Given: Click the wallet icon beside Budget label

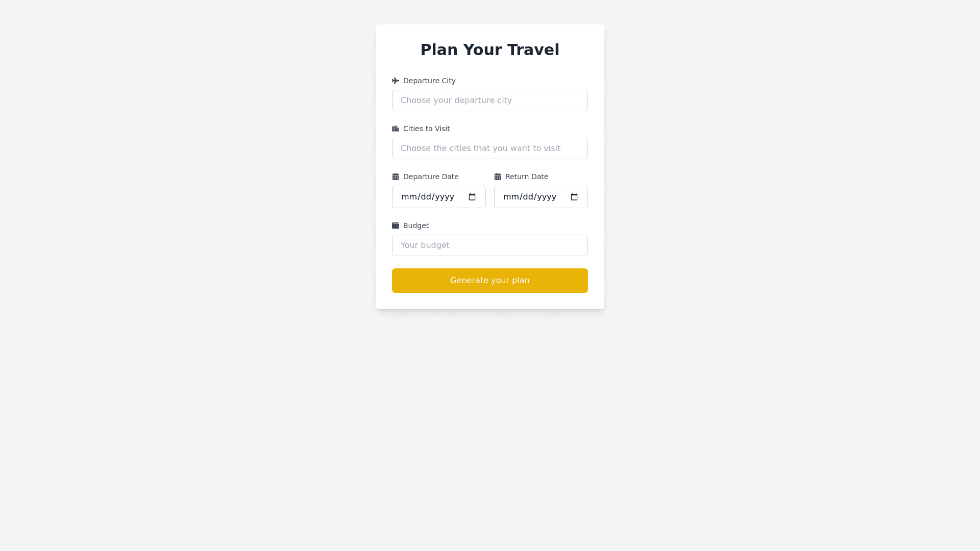Looking at the screenshot, I should click(x=396, y=226).
